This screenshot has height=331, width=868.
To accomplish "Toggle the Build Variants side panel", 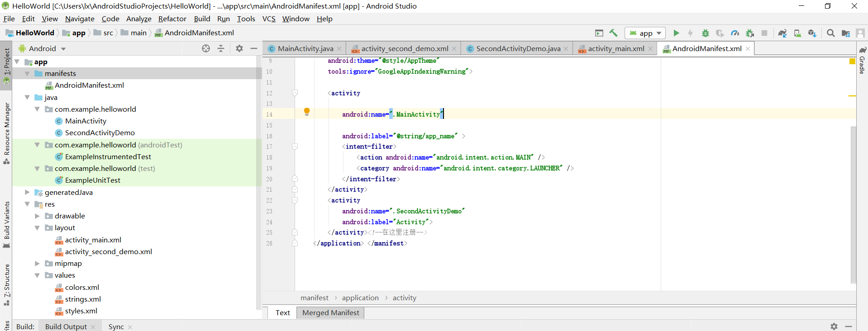I will 7,221.
